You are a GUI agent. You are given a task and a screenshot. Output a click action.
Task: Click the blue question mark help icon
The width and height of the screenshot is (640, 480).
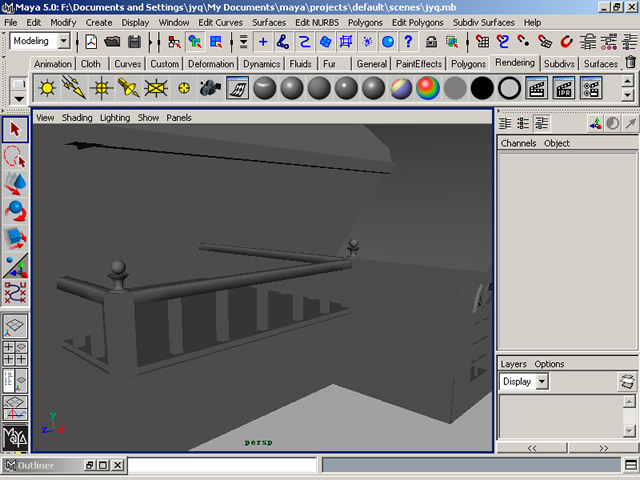(x=408, y=42)
